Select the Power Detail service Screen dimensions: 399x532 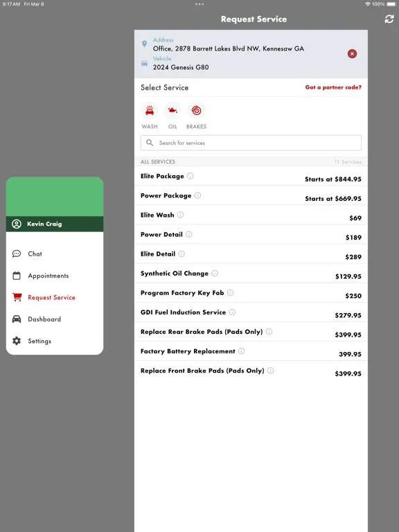click(x=251, y=234)
